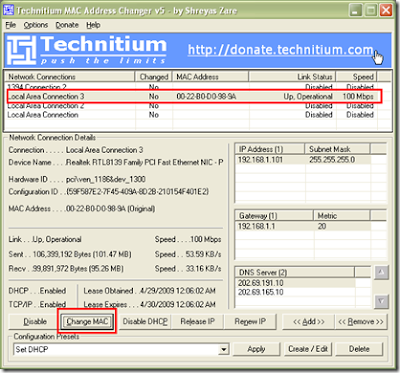Select DNS server 202.69.165.10
This screenshot has width=400, height=373.
(261, 292)
